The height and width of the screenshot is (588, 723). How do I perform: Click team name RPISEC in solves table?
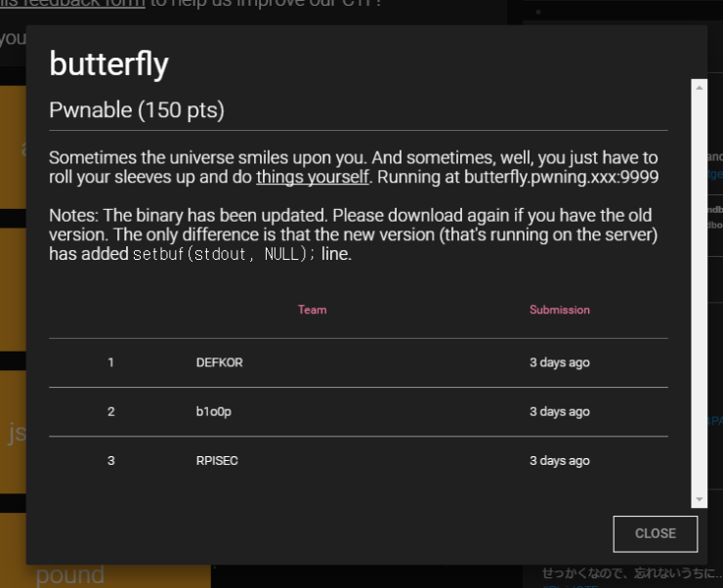[217, 460]
